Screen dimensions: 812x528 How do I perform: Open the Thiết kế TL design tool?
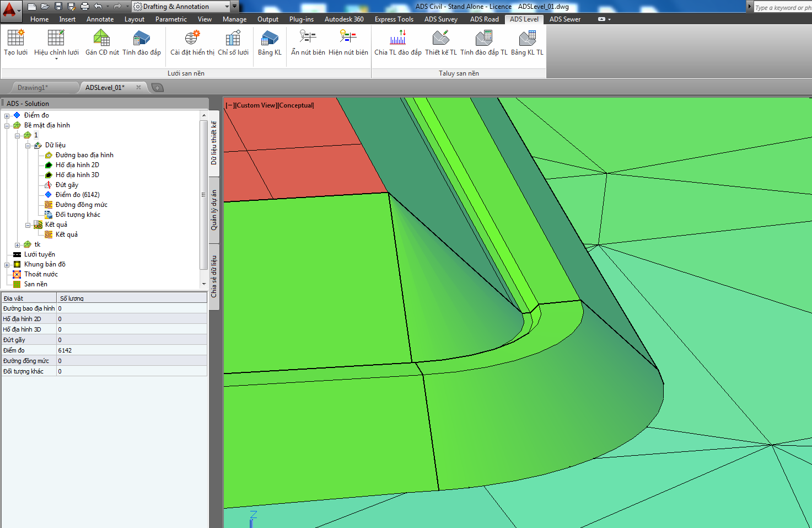pyautogui.click(x=440, y=42)
